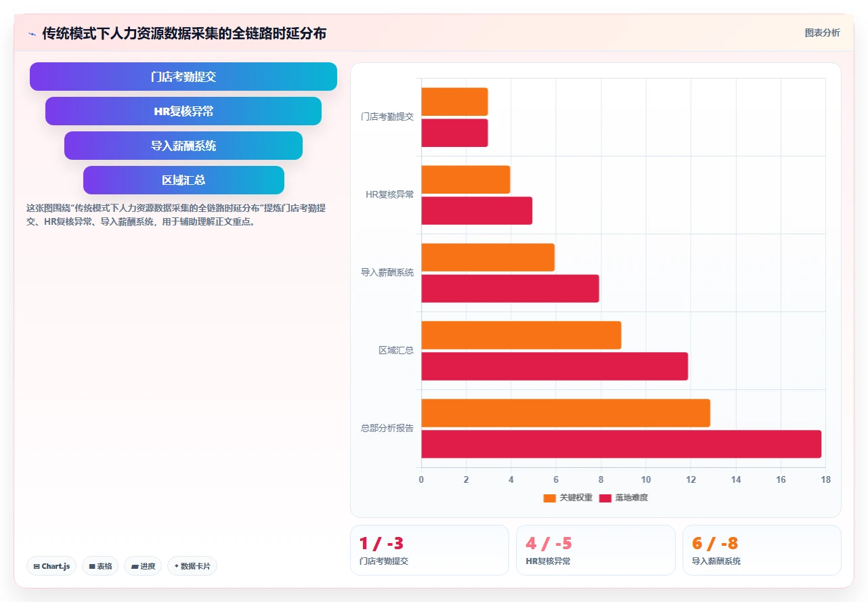The height and width of the screenshot is (602, 868).
Task: Select the HR复核异常 funnel stage
Action: pos(183,111)
